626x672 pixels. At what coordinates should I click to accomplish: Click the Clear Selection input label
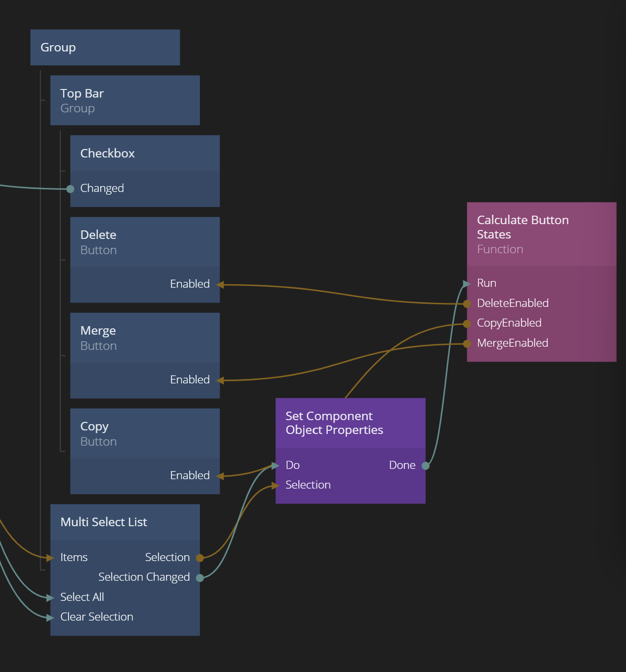pyautogui.click(x=97, y=617)
